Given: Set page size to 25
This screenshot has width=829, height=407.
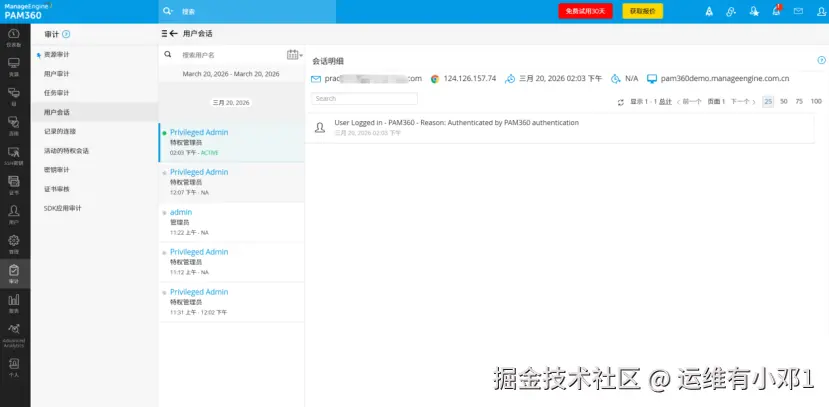Looking at the screenshot, I should click(x=768, y=101).
